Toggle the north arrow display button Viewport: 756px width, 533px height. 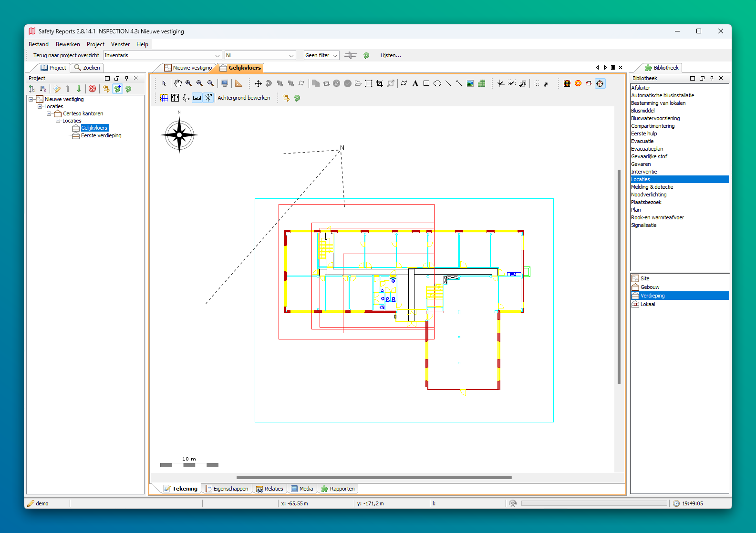coord(208,98)
